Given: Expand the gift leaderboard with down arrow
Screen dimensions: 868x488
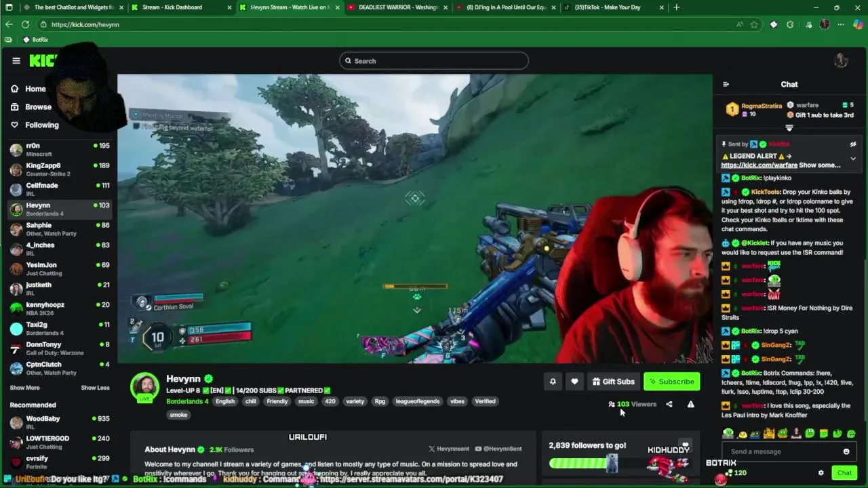Looking at the screenshot, I should coord(789,128).
